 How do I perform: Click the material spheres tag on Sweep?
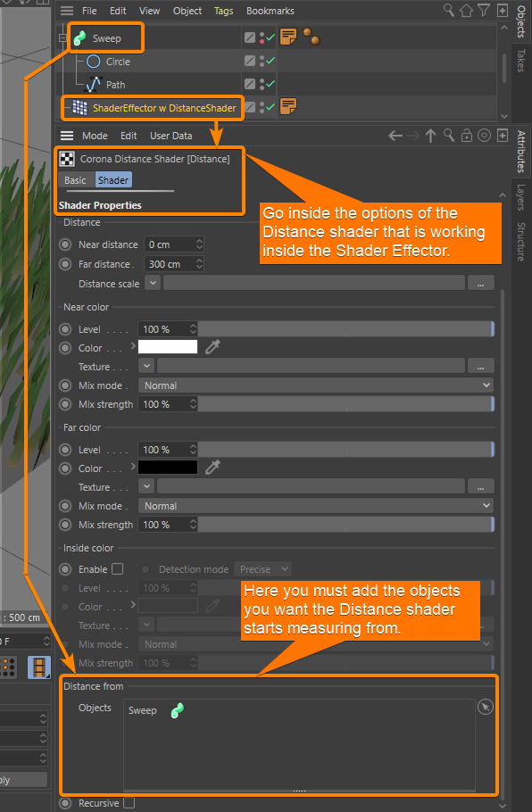pyautogui.click(x=312, y=37)
